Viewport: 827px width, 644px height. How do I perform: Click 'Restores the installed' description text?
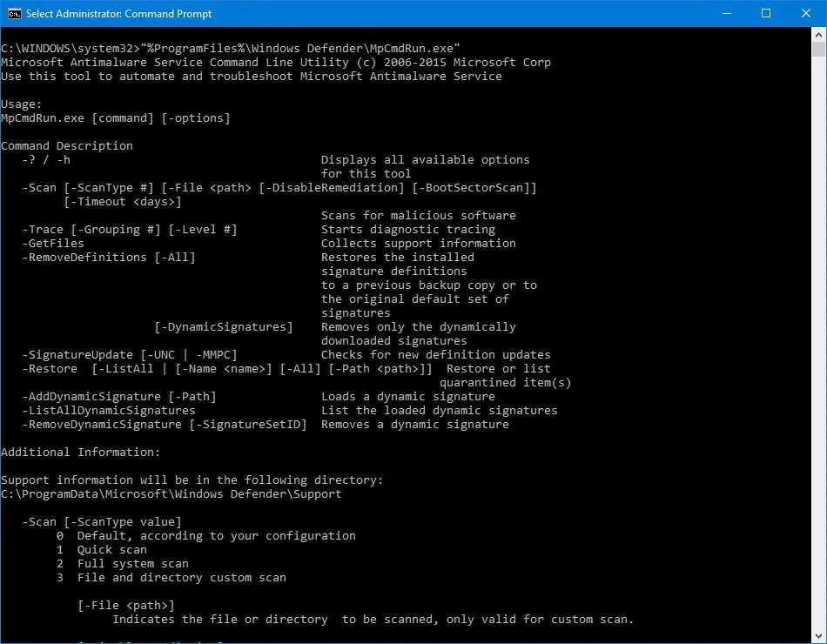pos(398,258)
